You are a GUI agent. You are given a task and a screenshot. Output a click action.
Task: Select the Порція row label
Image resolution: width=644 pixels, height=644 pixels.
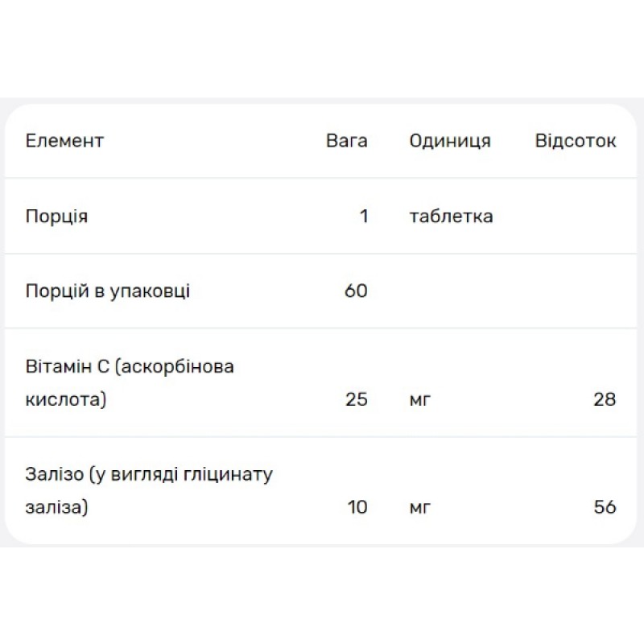[56, 217]
